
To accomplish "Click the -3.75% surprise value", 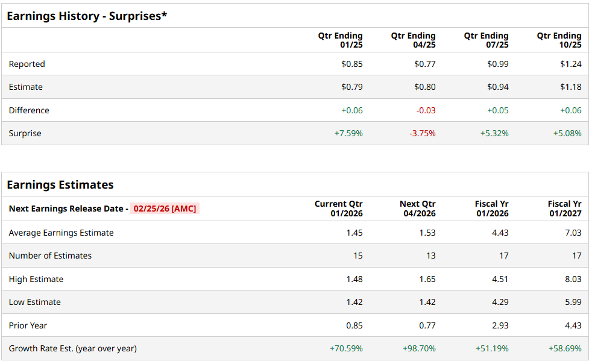I will (x=423, y=133).
